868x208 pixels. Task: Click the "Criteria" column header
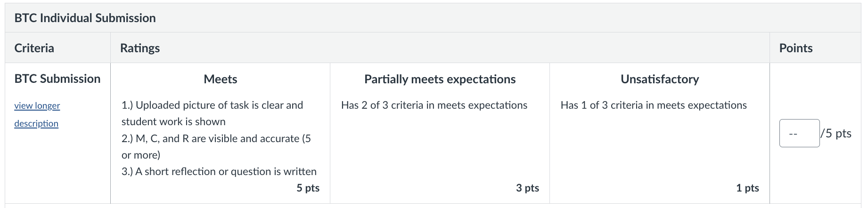pyautogui.click(x=34, y=48)
